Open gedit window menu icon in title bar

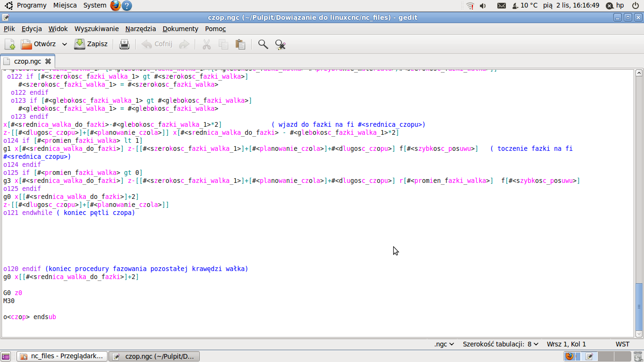5,17
